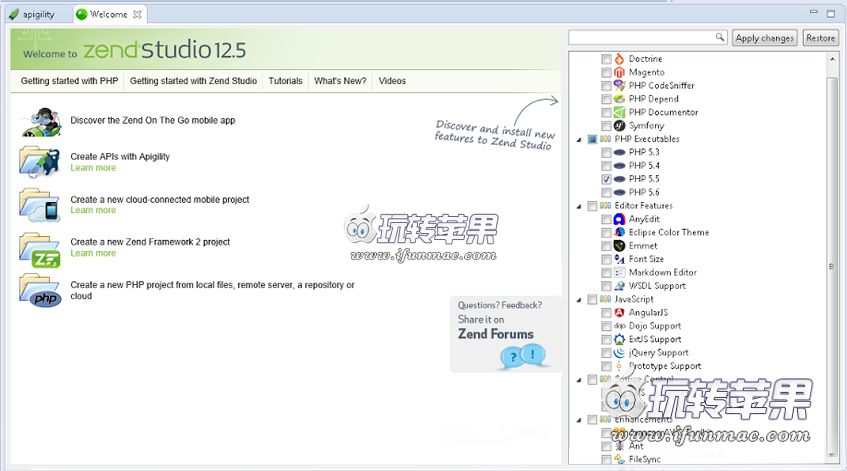Click the PHP 5.6 elephant icon
Viewport: 847px width, 471px height.
(x=619, y=192)
